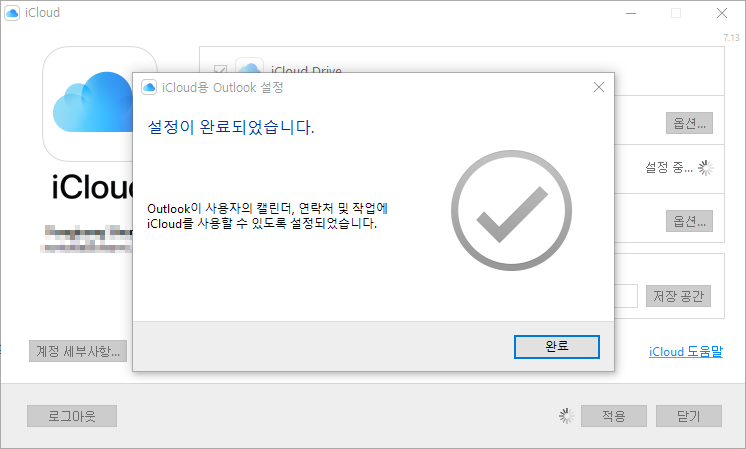Click the 로그아웃 button
Screen dimensions: 746x449
(72, 416)
